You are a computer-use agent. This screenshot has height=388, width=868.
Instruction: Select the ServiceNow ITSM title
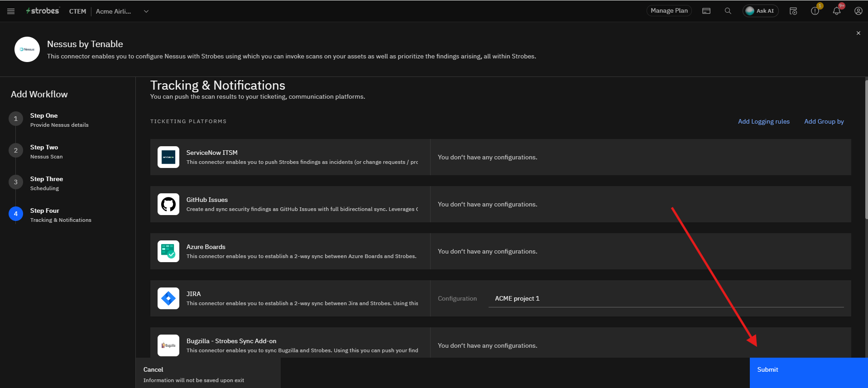pos(212,153)
